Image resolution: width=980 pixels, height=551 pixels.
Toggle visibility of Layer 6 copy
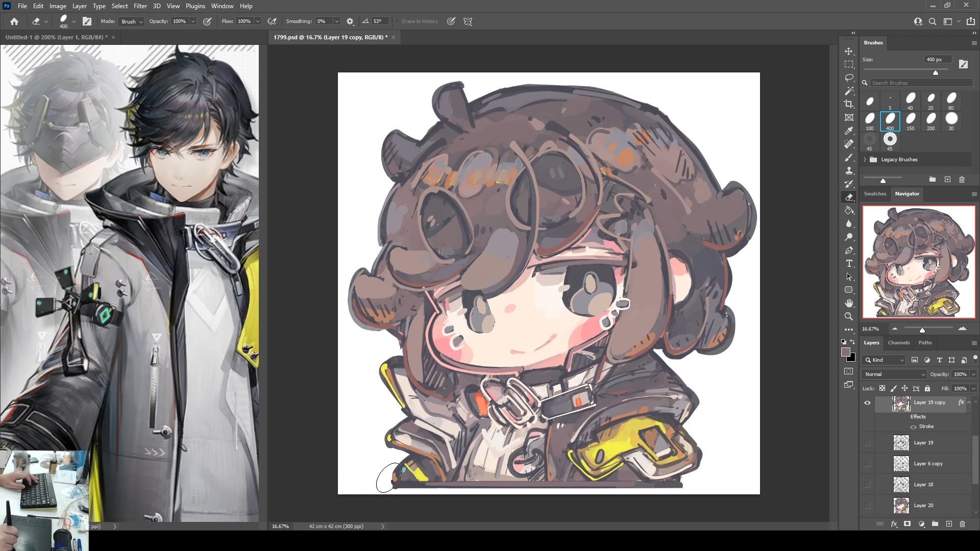coord(867,463)
